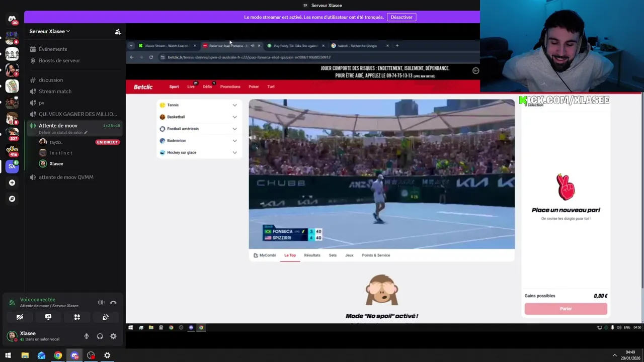
Task: Open the Live menu on Betclic
Action: [x=191, y=87]
